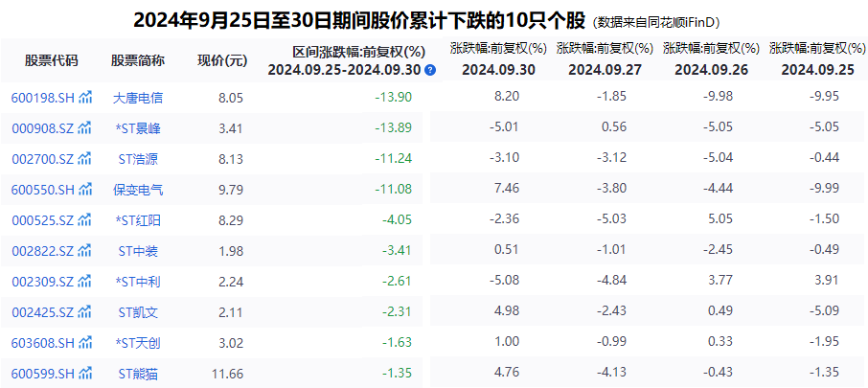Select the -13.90 cell for 大唐电信

[x=393, y=98]
